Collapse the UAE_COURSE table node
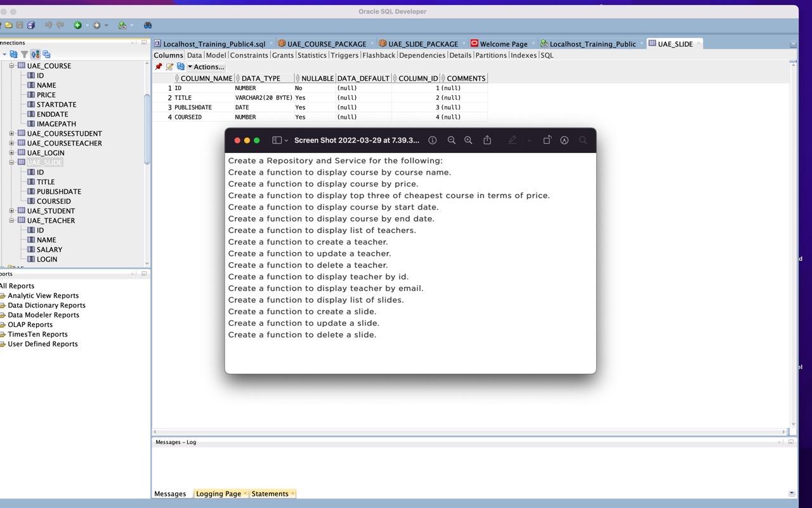This screenshot has height=508, width=812. click(11, 65)
